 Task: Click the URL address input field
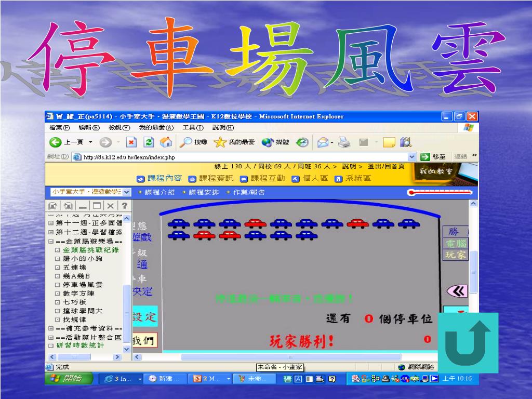coord(245,157)
